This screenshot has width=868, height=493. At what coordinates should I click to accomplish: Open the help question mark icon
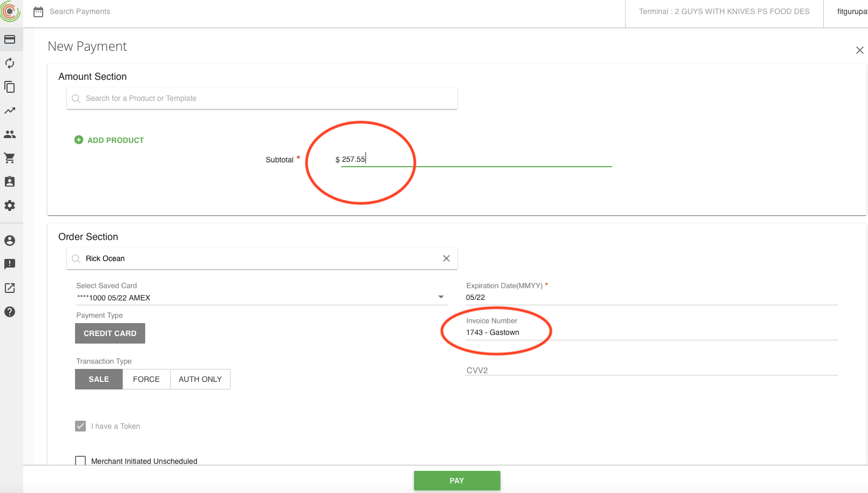click(x=10, y=312)
